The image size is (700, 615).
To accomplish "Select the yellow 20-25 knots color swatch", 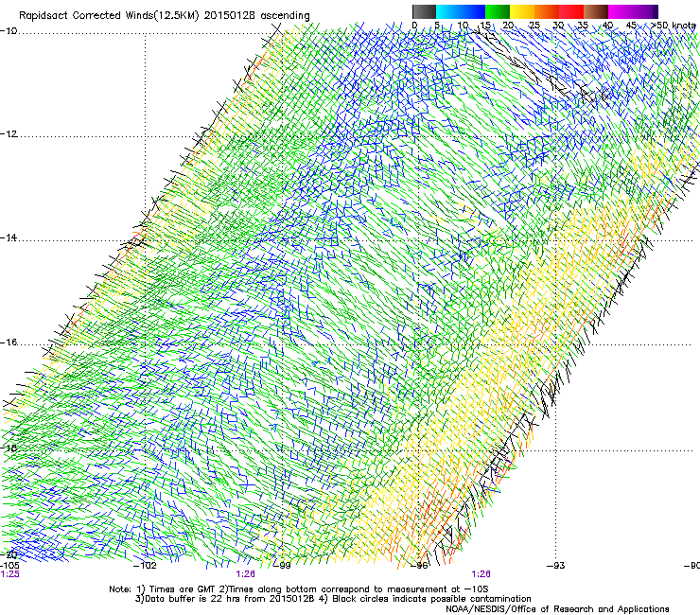I will click(x=522, y=11).
